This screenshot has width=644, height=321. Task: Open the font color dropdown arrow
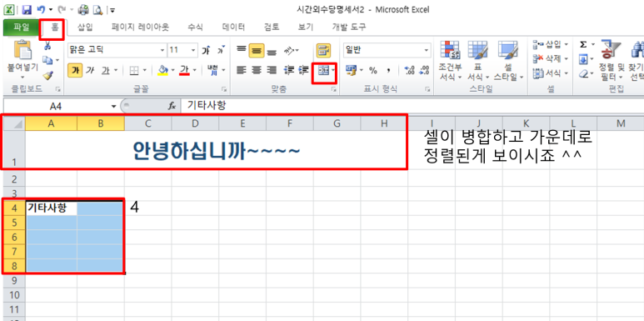(x=195, y=70)
